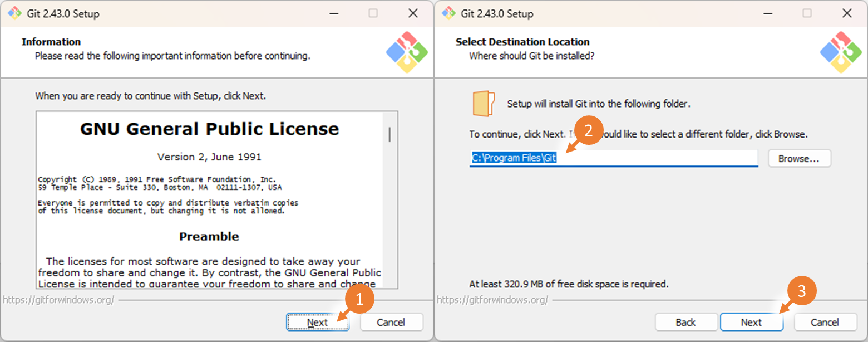Go Back in the Select Destination Location window
This screenshot has height=351, width=868.
(685, 322)
